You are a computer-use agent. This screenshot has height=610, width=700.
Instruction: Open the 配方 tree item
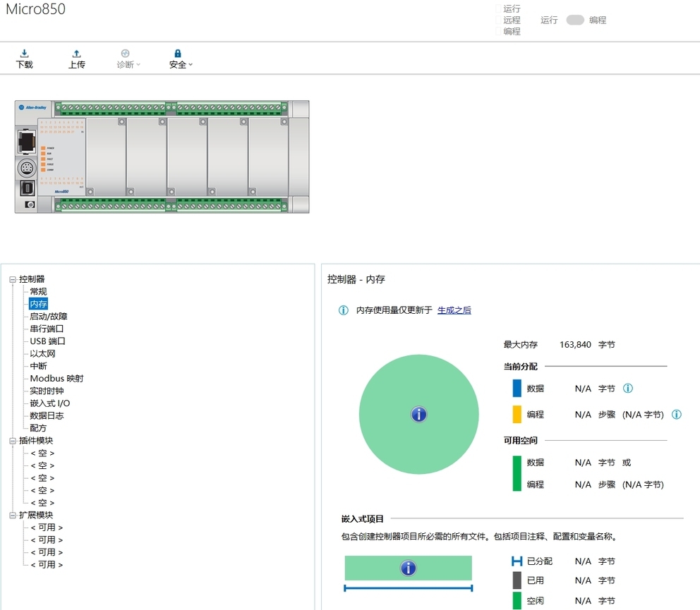(38, 428)
